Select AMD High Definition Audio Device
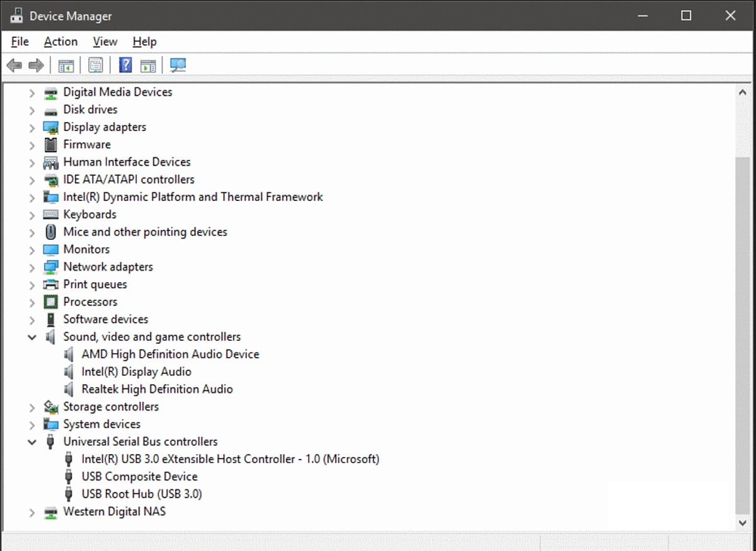 pyautogui.click(x=170, y=355)
